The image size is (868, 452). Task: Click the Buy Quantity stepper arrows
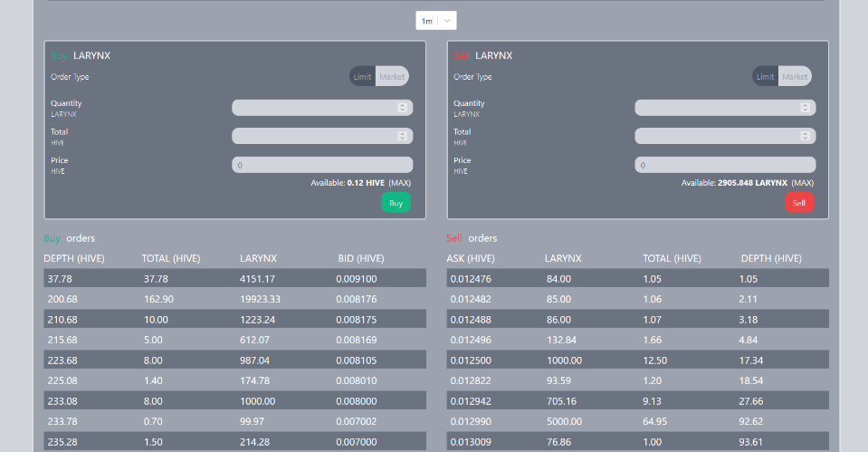pyautogui.click(x=403, y=108)
